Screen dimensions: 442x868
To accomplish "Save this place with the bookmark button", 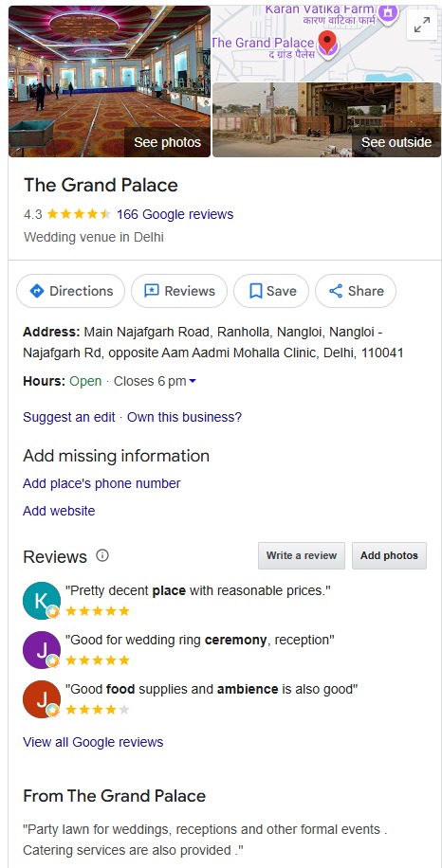I will tap(271, 291).
